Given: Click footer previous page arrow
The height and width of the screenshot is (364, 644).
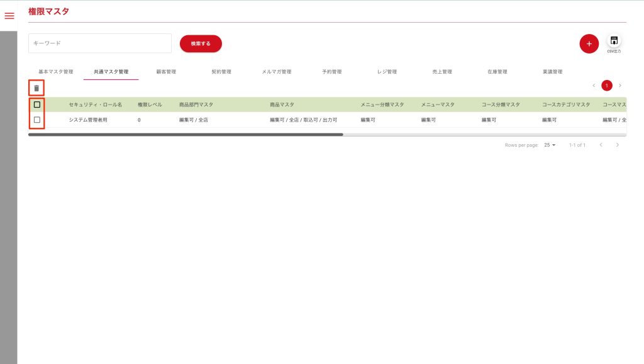Looking at the screenshot, I should click(601, 145).
